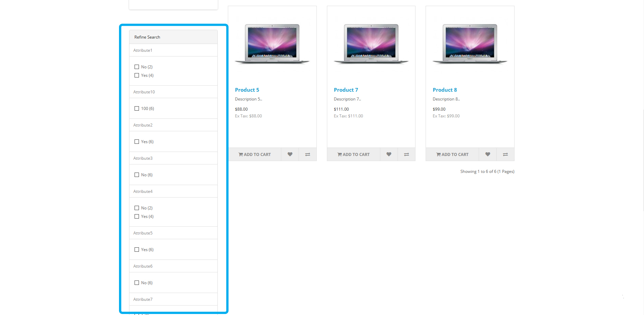Open the Product 5 title link
This screenshot has height=315, width=644.
(x=247, y=90)
